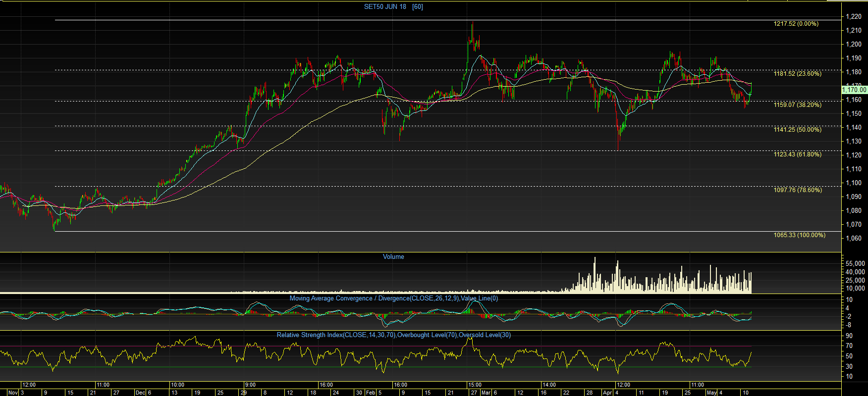Click the 9:00 time marker
This screenshot has width=868, height=396.
[250, 385]
